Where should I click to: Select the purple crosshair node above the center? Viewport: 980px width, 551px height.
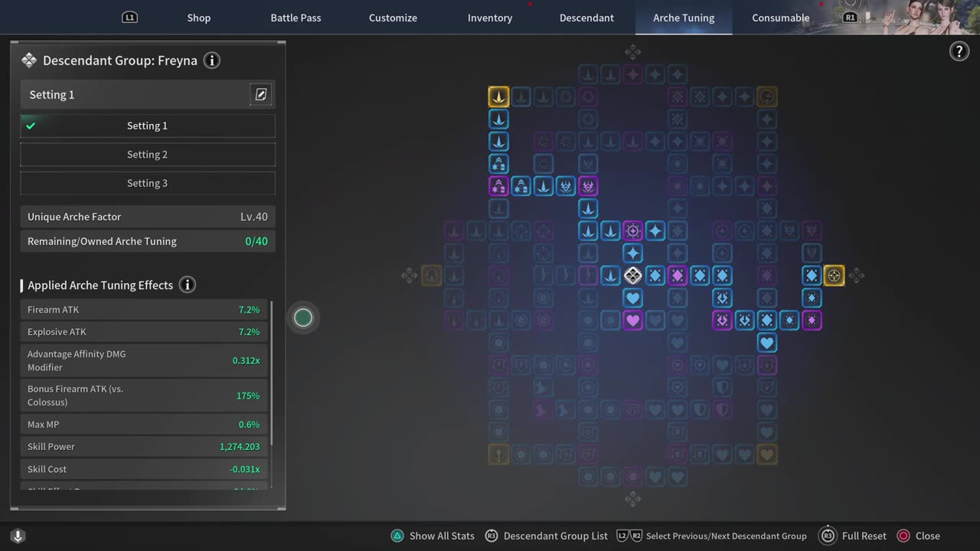click(x=632, y=230)
